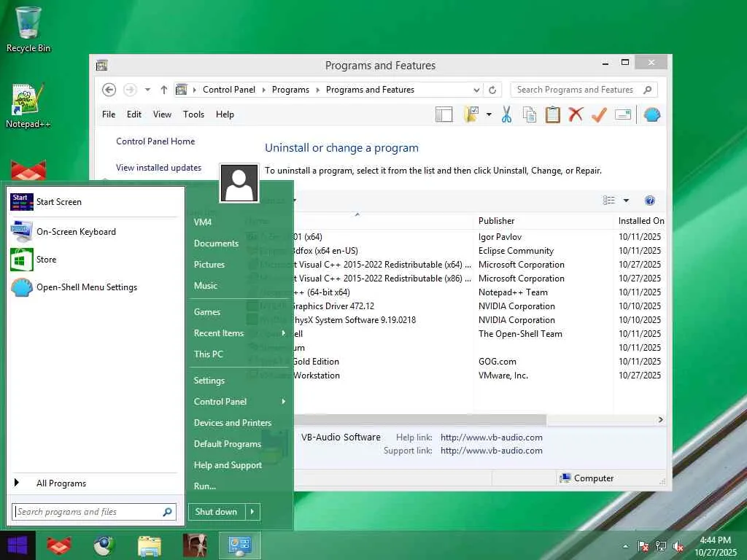Sort by the Publisher column header
Image resolution: width=747 pixels, height=560 pixels.
tap(496, 221)
